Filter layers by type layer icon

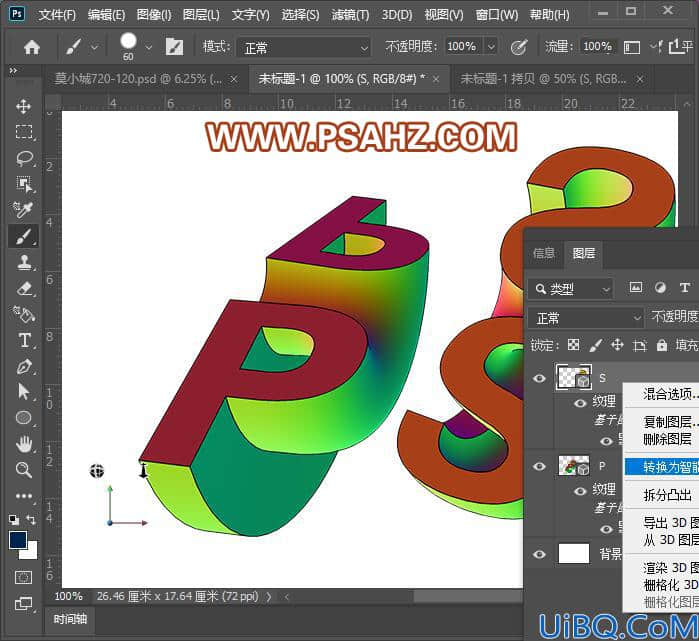tap(685, 288)
